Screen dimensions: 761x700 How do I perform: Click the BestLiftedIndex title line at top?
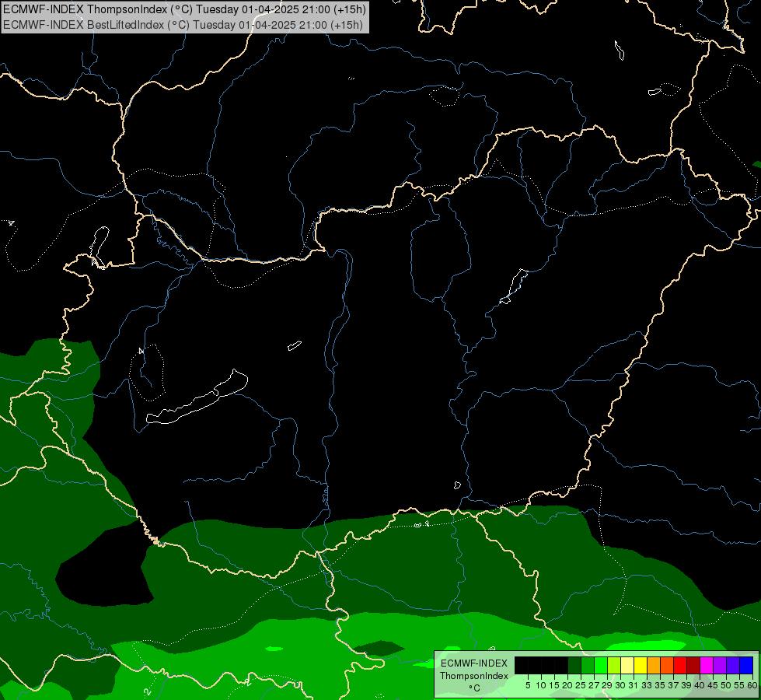(x=183, y=24)
